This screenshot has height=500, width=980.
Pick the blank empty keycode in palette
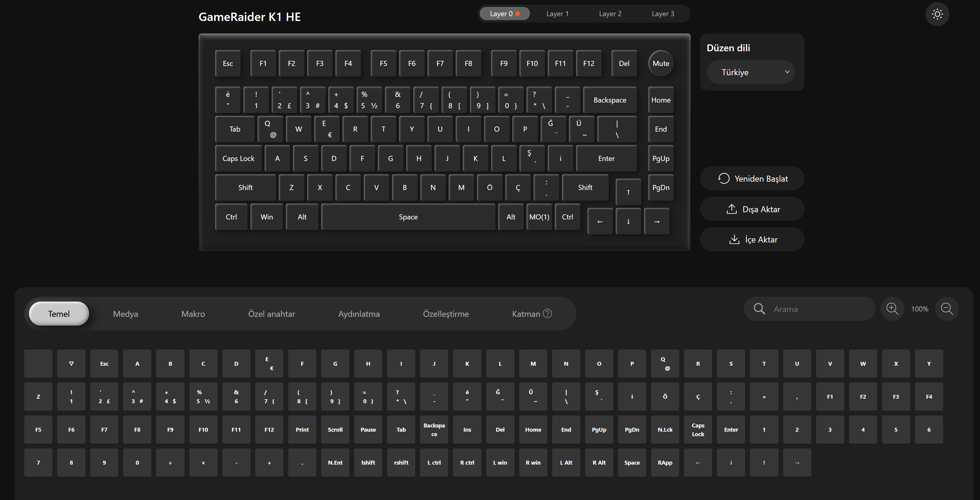[x=38, y=364]
